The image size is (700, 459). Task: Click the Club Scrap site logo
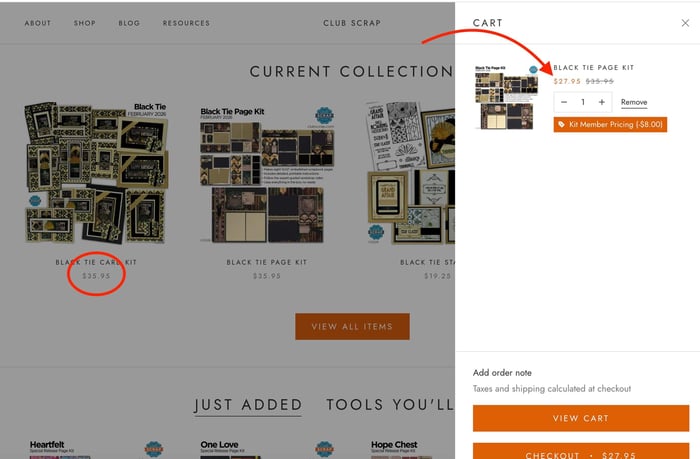pos(352,23)
